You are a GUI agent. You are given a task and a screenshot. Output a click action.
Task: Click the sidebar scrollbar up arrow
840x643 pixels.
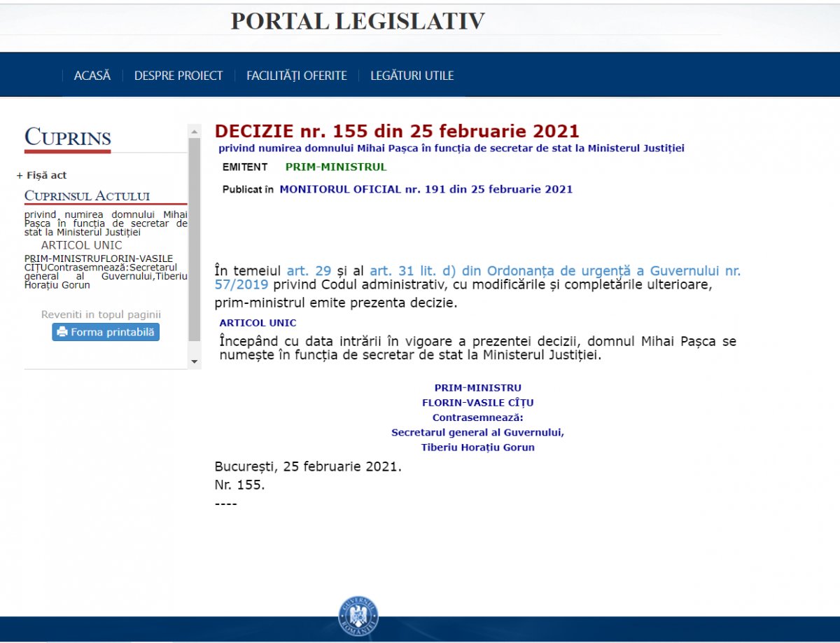coord(195,131)
